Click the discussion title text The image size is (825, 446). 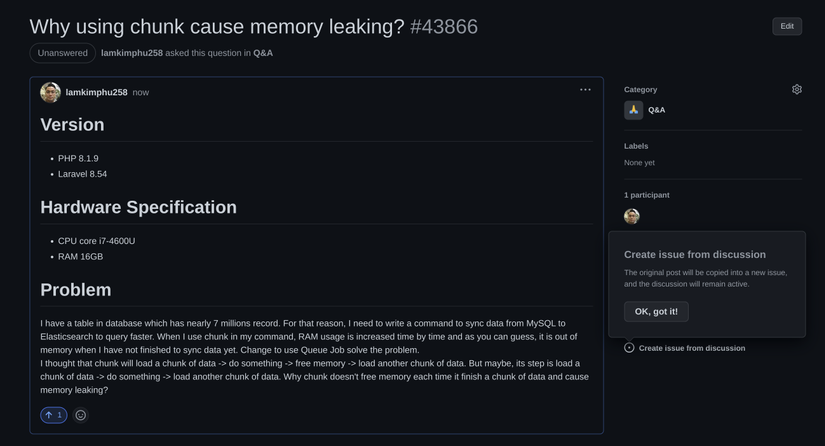click(x=217, y=26)
